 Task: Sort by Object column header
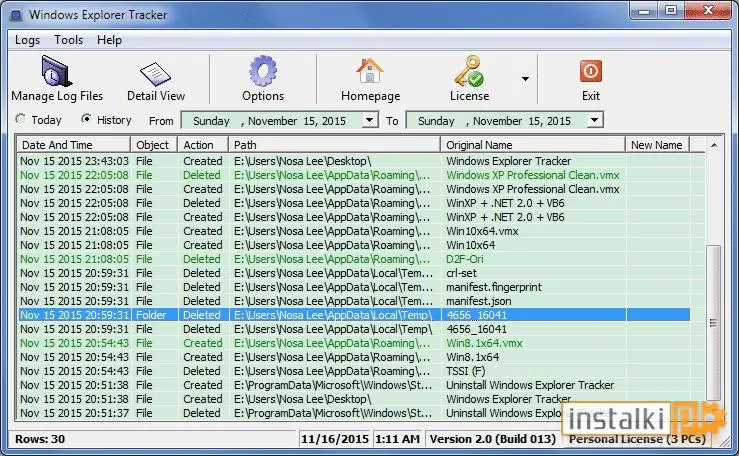coord(154,145)
